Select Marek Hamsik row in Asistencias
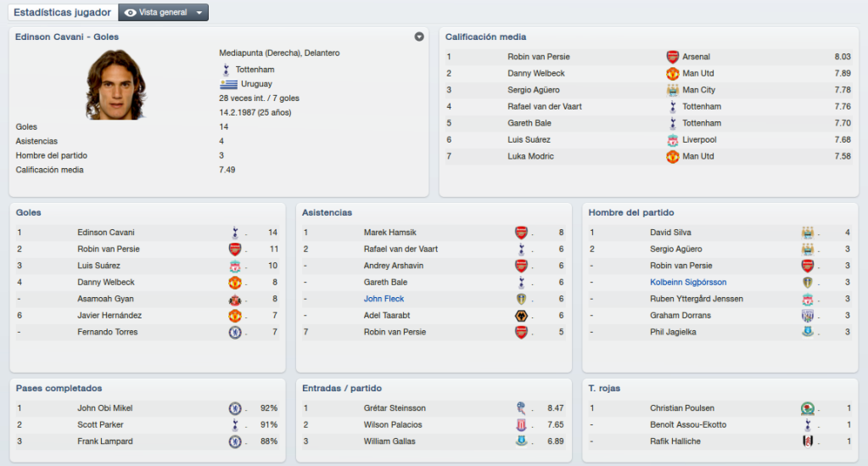This screenshot has height=466, width=868. pos(434,233)
